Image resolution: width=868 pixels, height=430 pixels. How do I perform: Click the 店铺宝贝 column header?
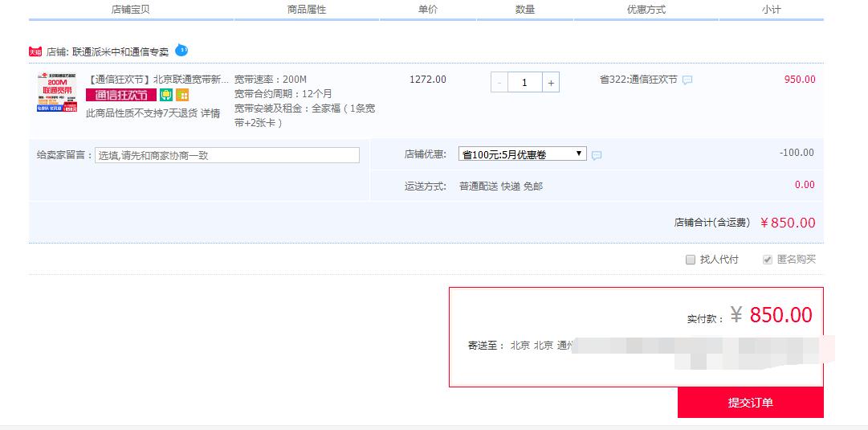tap(131, 10)
